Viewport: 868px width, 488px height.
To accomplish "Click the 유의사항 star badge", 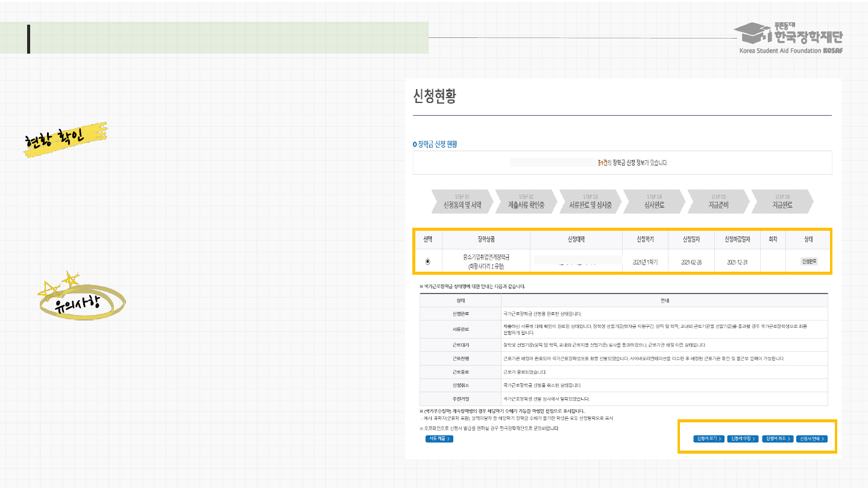I will tap(81, 299).
